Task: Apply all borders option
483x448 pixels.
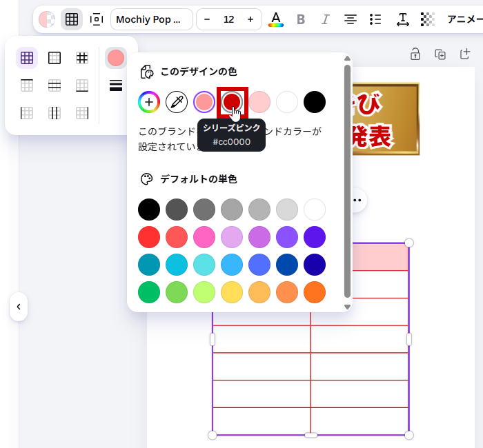Action: 27,58
